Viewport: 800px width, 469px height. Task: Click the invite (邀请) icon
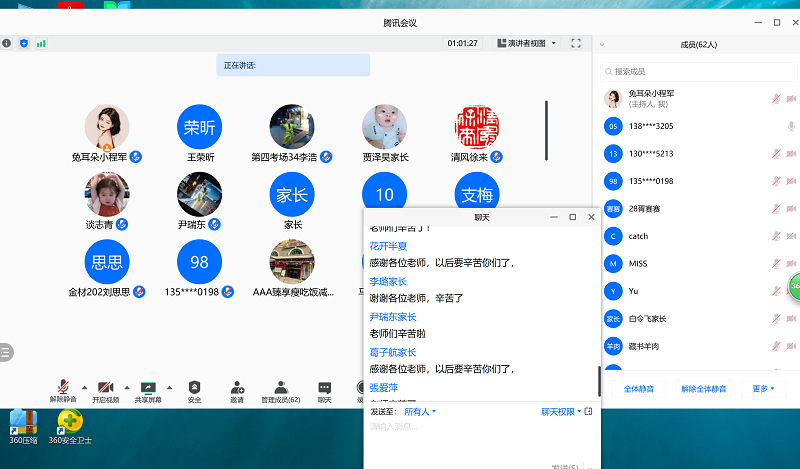pyautogui.click(x=237, y=386)
